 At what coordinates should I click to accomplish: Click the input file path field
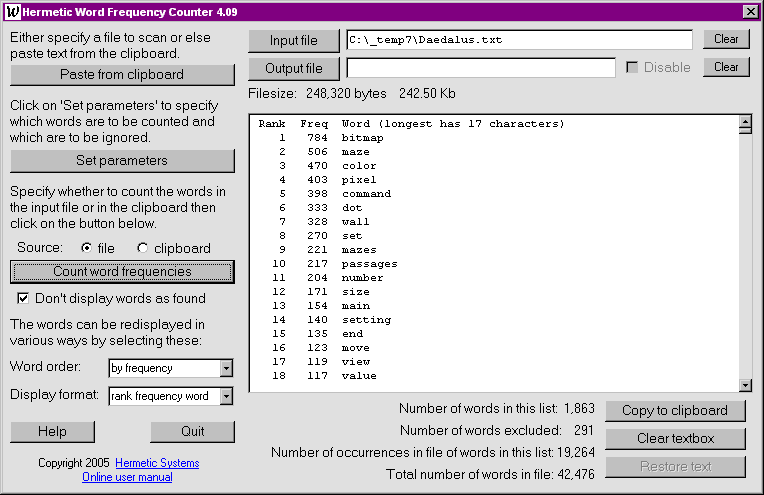click(519, 40)
